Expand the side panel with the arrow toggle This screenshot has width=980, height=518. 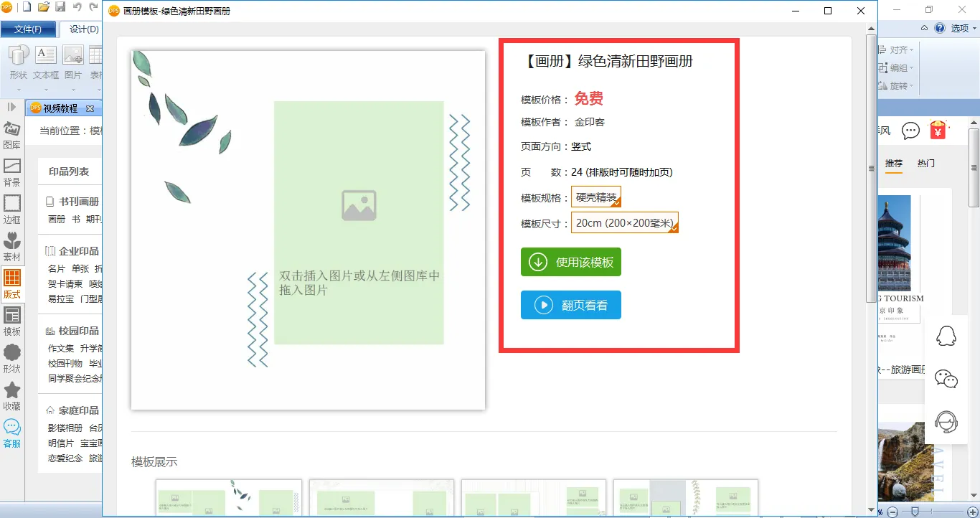pos(11,107)
